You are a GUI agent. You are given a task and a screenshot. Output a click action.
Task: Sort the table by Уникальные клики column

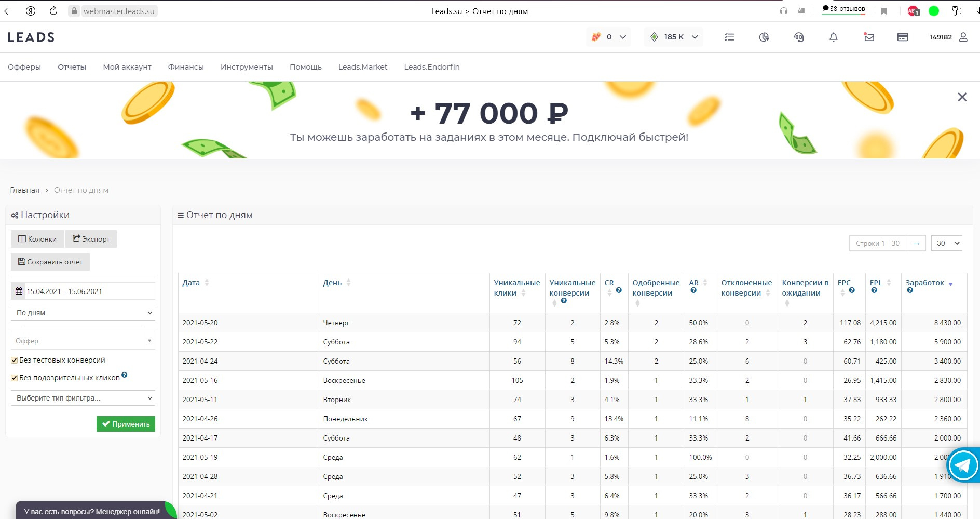point(516,288)
